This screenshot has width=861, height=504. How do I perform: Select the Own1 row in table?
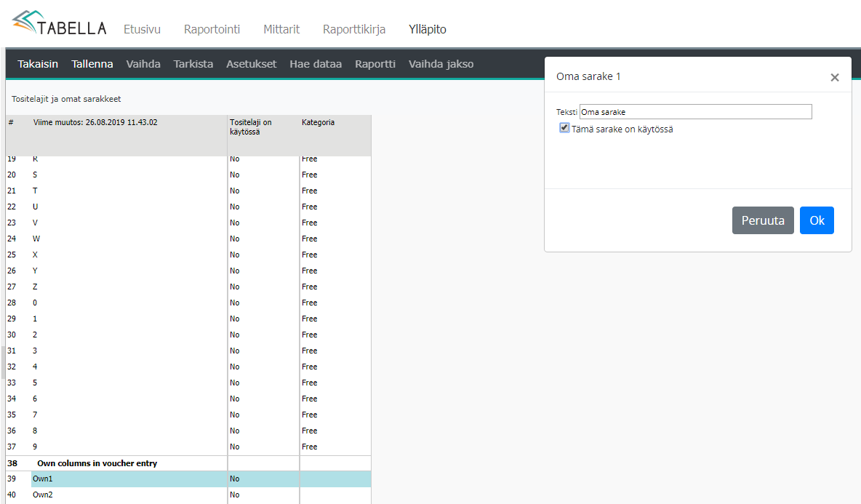coord(129,479)
